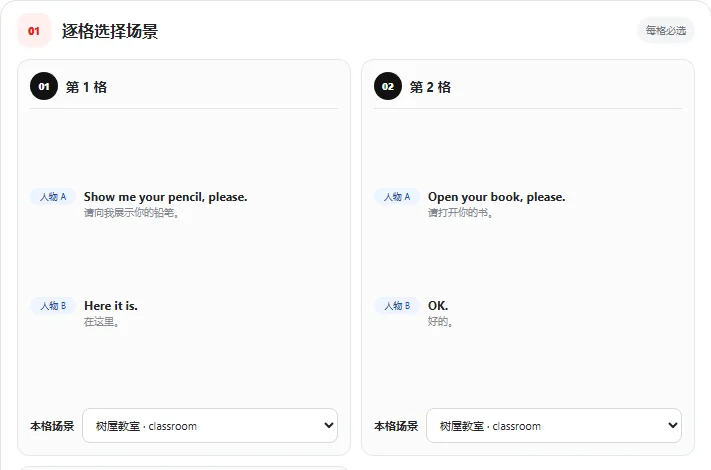
Task: Click the black 02 circle for 第 2 格
Action: click(388, 86)
